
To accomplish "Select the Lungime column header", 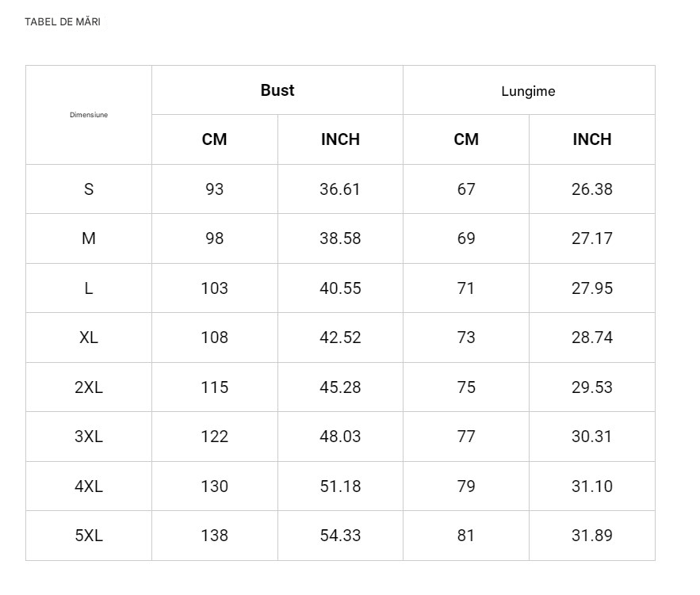I will [x=528, y=91].
